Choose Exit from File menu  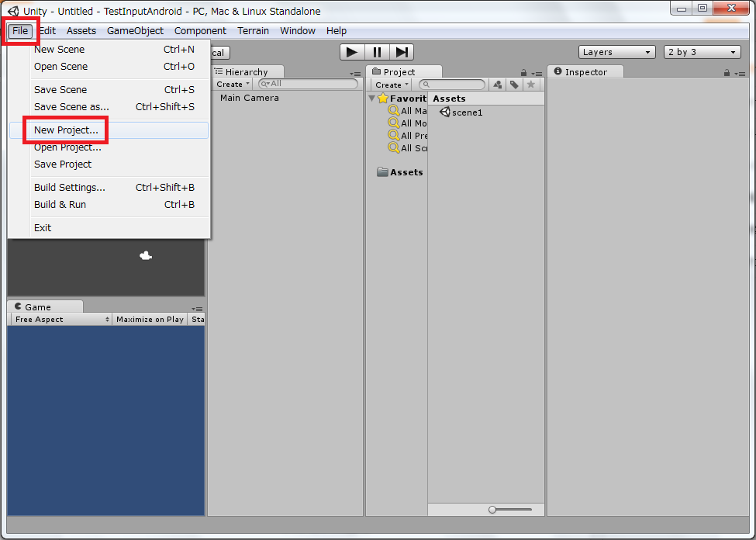pyautogui.click(x=109, y=228)
